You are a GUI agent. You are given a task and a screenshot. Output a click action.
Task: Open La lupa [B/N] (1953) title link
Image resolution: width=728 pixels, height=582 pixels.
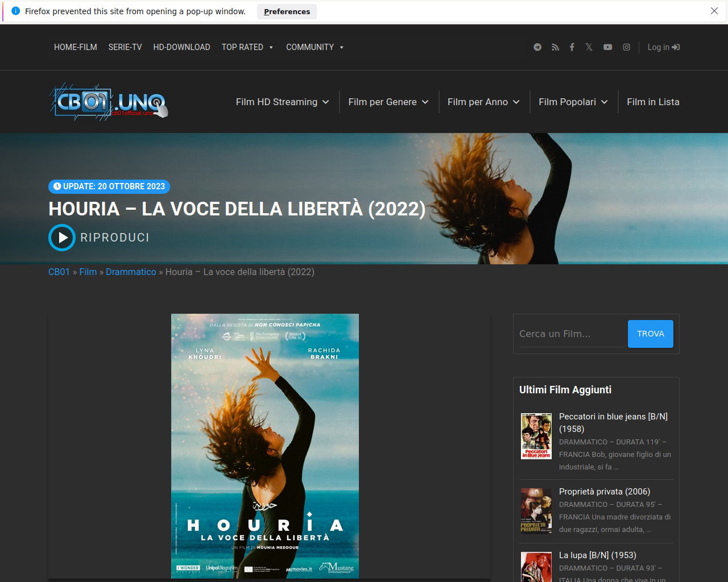point(598,555)
